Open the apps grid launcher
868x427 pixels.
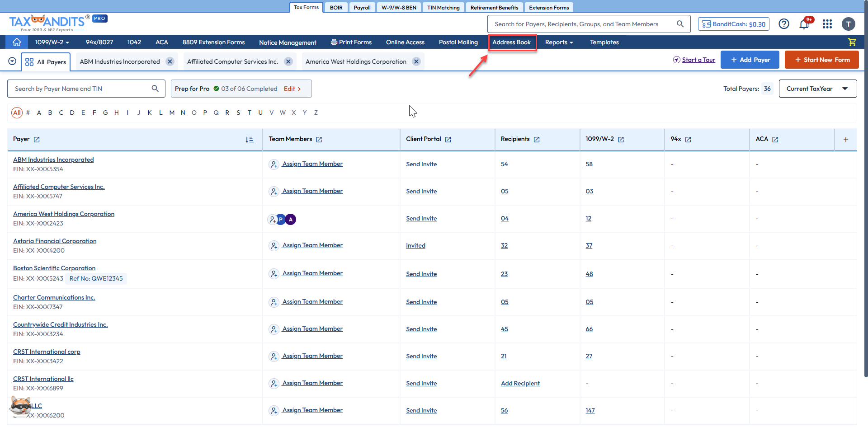(827, 24)
